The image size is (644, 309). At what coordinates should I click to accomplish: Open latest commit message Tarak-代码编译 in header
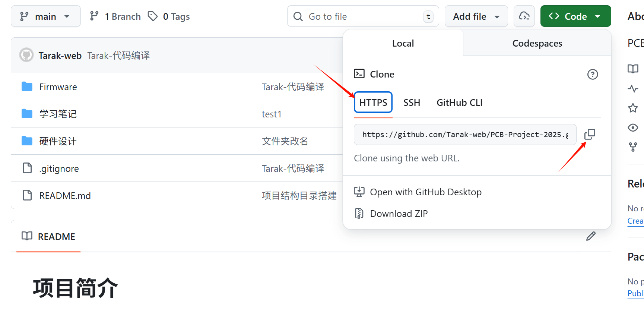[118, 56]
